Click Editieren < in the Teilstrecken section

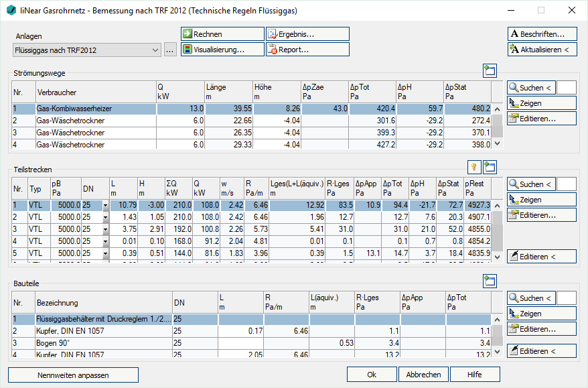(x=542, y=257)
